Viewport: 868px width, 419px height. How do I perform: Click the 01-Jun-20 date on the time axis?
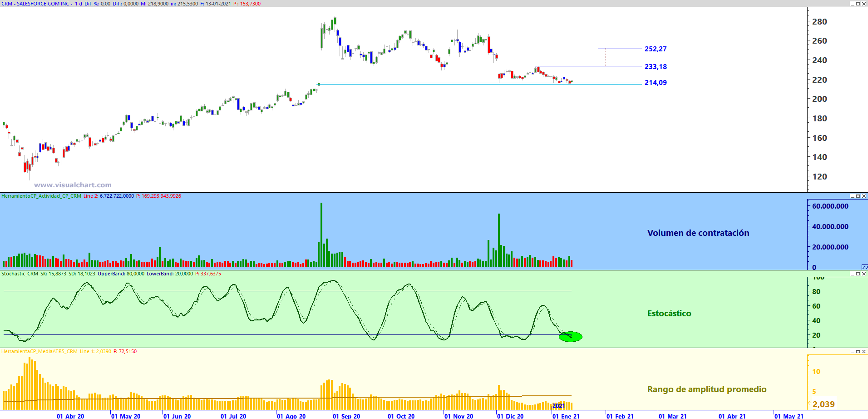[x=177, y=416]
